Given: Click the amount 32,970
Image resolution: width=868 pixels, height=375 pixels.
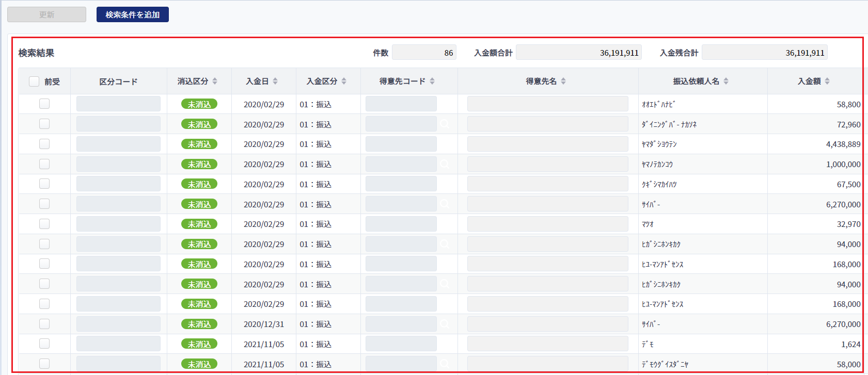Looking at the screenshot, I should coord(848,224).
